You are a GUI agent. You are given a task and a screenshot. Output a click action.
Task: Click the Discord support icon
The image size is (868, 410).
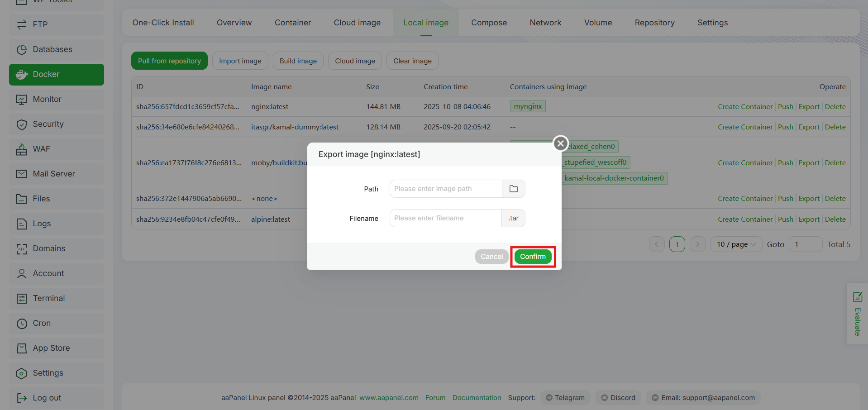604,398
